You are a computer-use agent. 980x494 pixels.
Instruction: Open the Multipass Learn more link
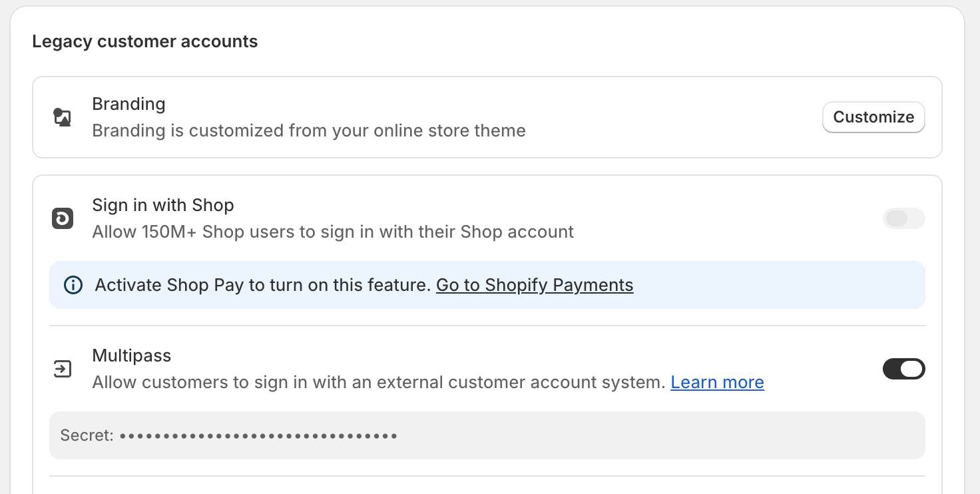[717, 382]
